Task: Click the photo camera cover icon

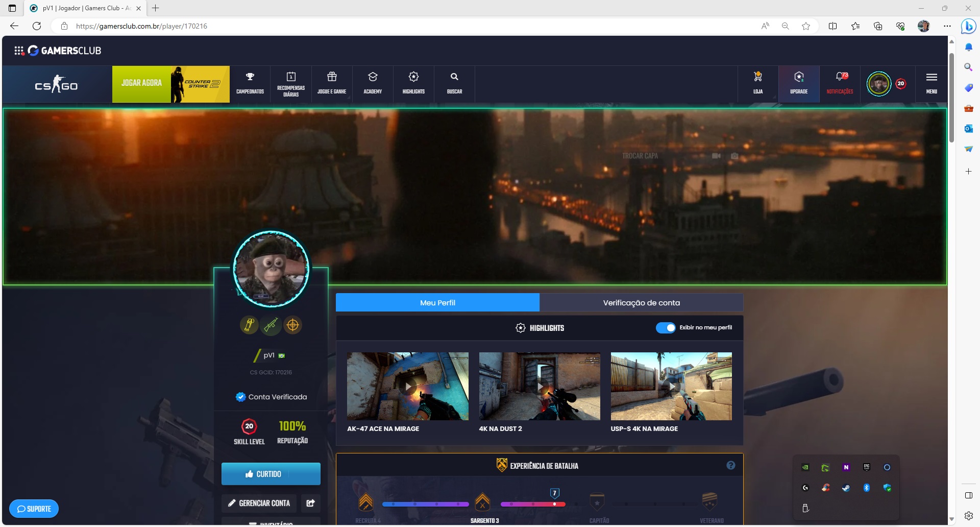Action: pos(734,156)
